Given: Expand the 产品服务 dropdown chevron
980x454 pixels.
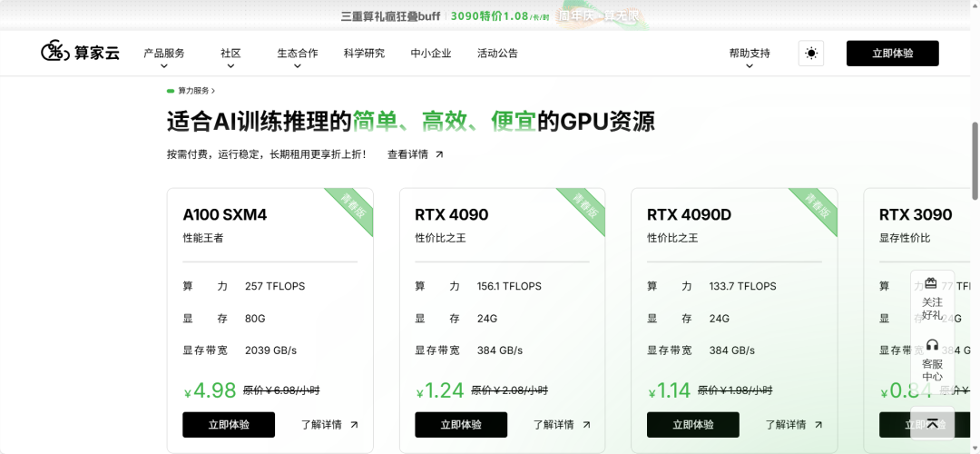Looking at the screenshot, I should [164, 65].
